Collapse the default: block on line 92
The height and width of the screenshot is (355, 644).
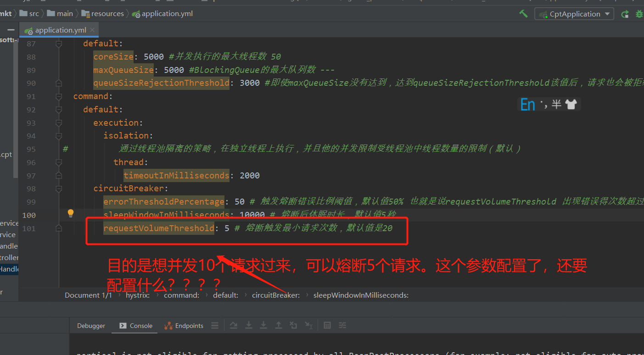(x=59, y=110)
